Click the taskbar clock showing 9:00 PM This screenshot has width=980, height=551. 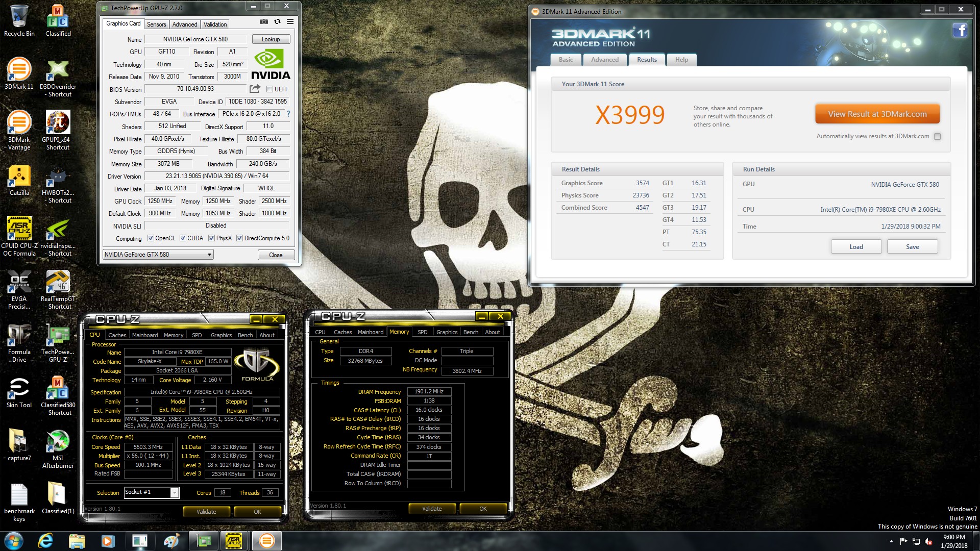click(x=954, y=541)
